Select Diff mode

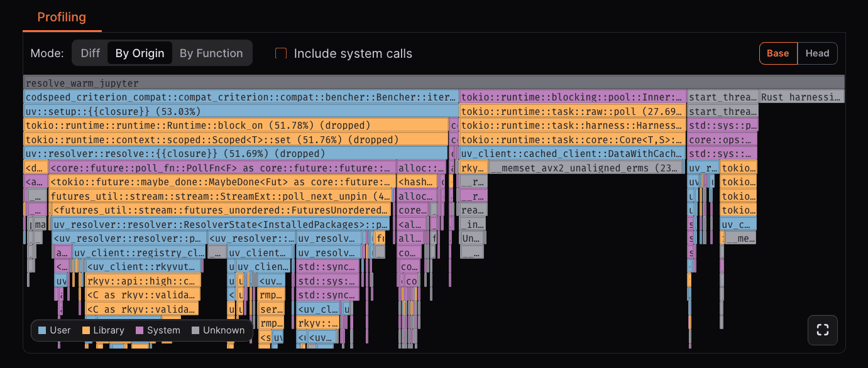tap(90, 53)
